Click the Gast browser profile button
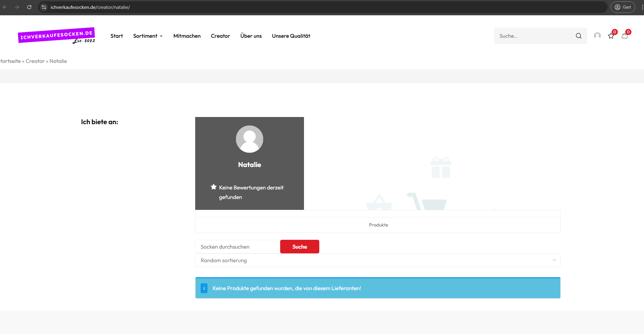 623,7
